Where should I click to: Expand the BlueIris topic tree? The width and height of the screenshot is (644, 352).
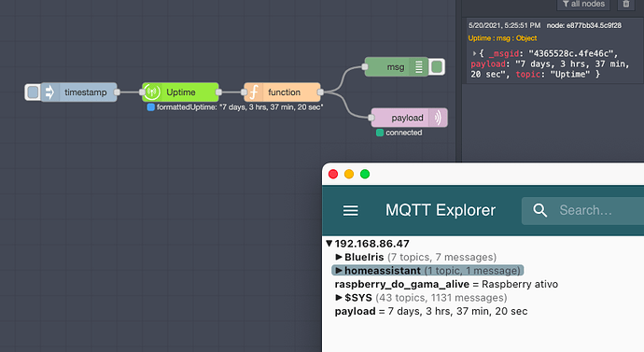pos(339,257)
